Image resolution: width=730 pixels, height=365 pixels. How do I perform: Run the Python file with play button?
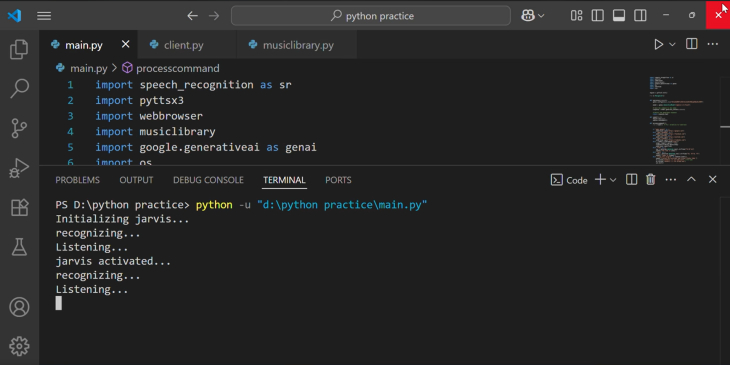tap(658, 44)
